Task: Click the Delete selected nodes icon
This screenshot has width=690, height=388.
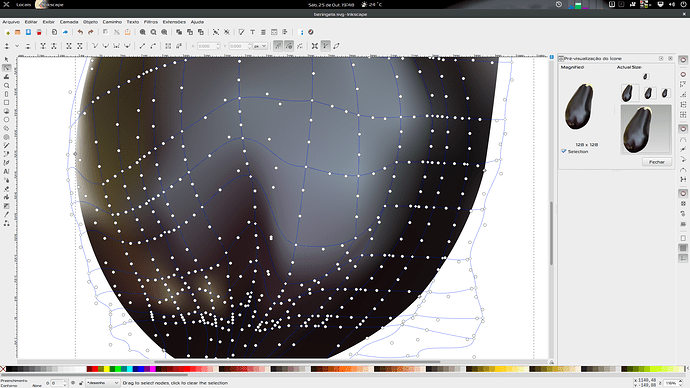Action: (x=28, y=46)
